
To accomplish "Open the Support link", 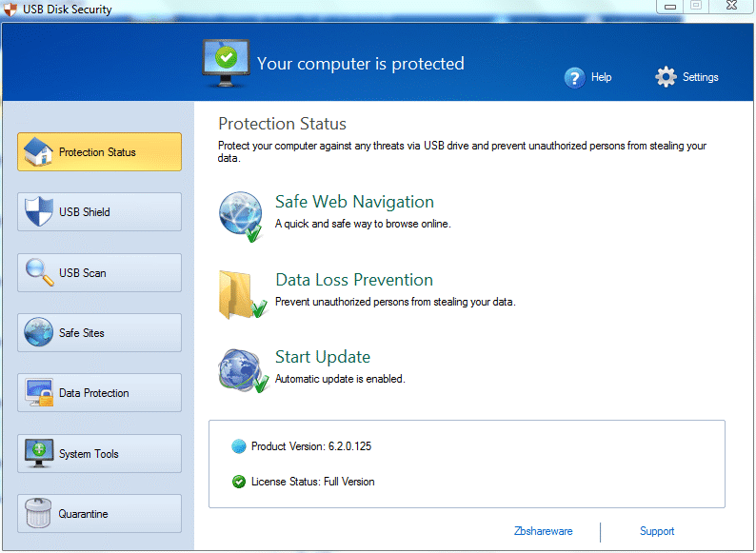I will (657, 531).
